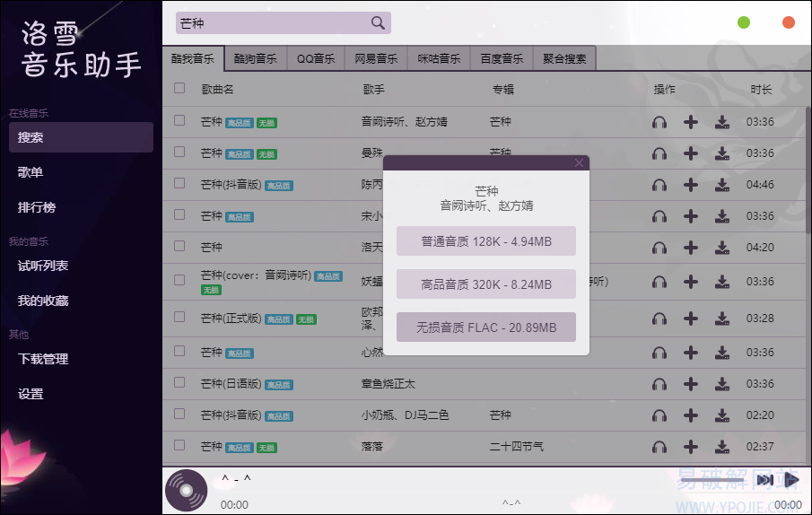Tick the checkbox for 芒种(日语版)
Viewport: 812px width, 515px height.
coord(179,382)
